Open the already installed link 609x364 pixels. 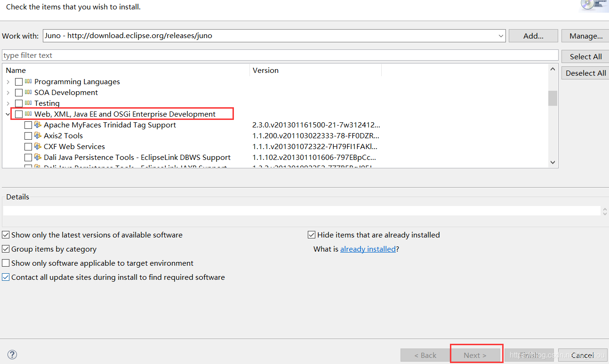pyautogui.click(x=368, y=249)
